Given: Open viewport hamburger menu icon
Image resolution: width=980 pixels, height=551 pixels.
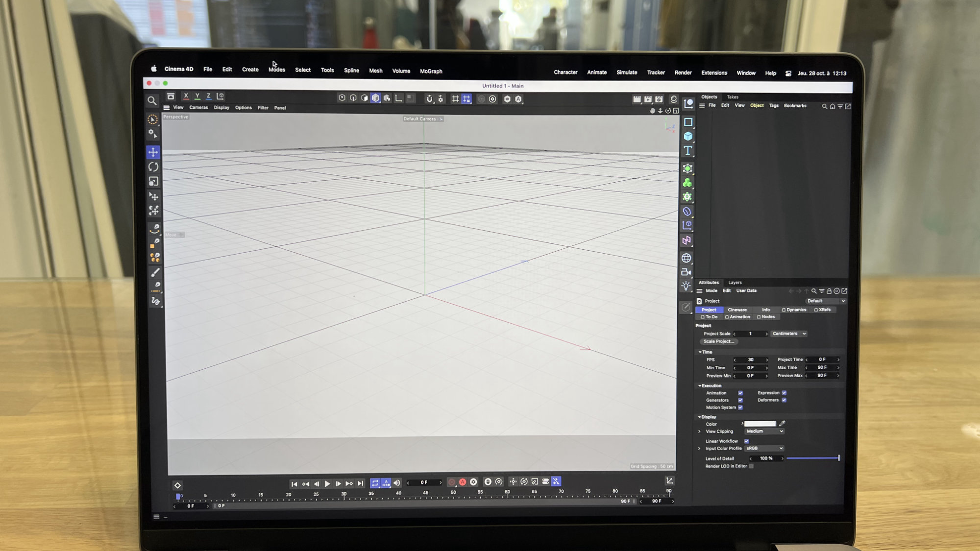Looking at the screenshot, I should [167, 108].
